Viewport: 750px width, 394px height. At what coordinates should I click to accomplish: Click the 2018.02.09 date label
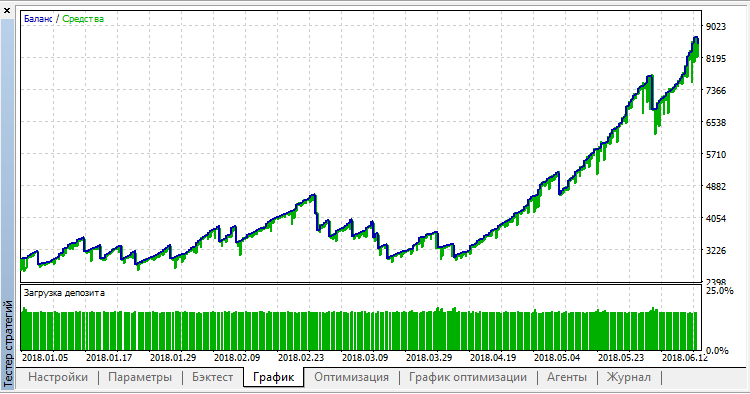pos(237,358)
